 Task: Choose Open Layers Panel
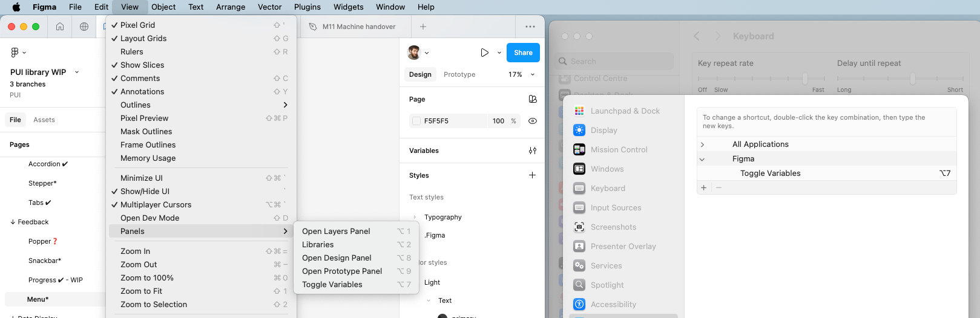(x=357, y=231)
